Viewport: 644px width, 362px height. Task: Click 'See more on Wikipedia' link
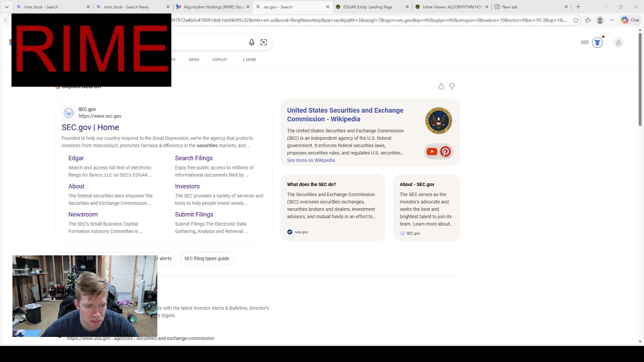coord(310,160)
